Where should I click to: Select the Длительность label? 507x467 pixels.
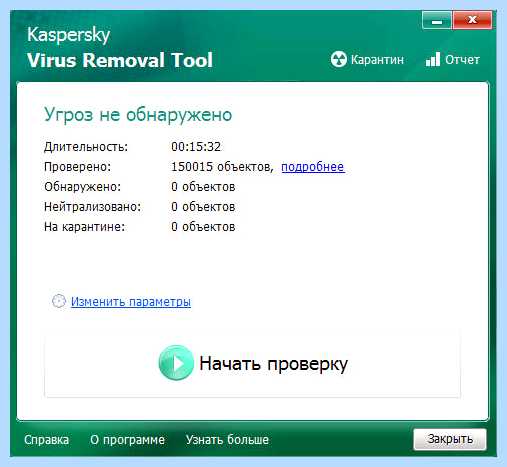[86, 147]
